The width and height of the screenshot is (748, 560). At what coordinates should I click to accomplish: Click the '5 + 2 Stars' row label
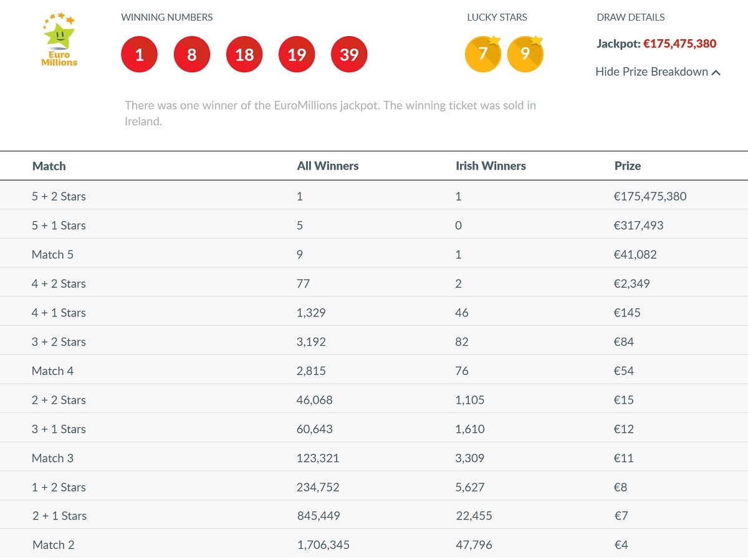[x=59, y=196]
